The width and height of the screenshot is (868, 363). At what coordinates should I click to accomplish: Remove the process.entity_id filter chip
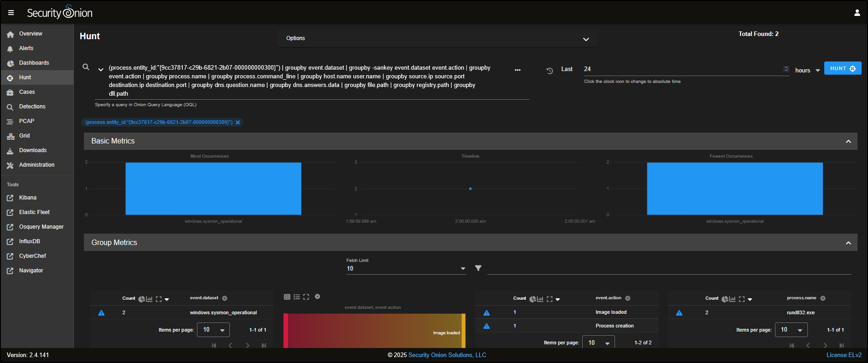(x=238, y=123)
